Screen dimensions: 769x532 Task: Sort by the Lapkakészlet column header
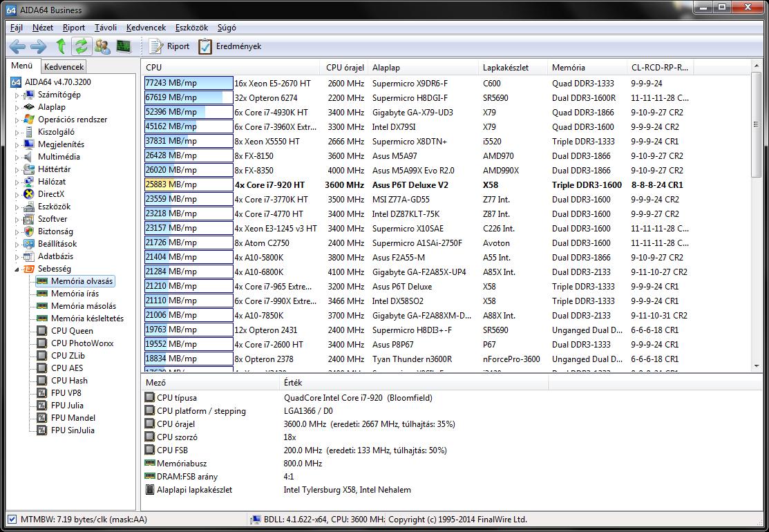point(513,68)
